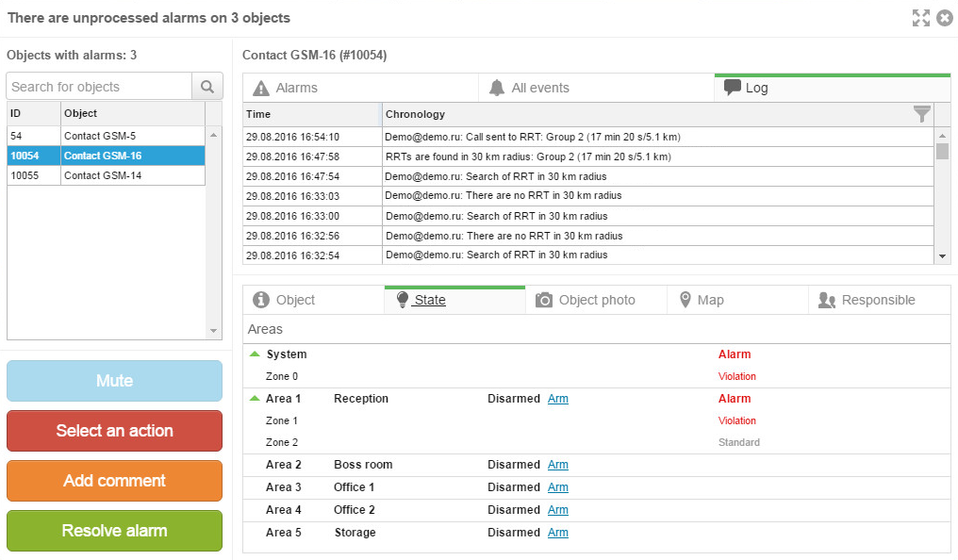This screenshot has height=560, width=958.
Task: Click the Time column header
Action: 312,114
